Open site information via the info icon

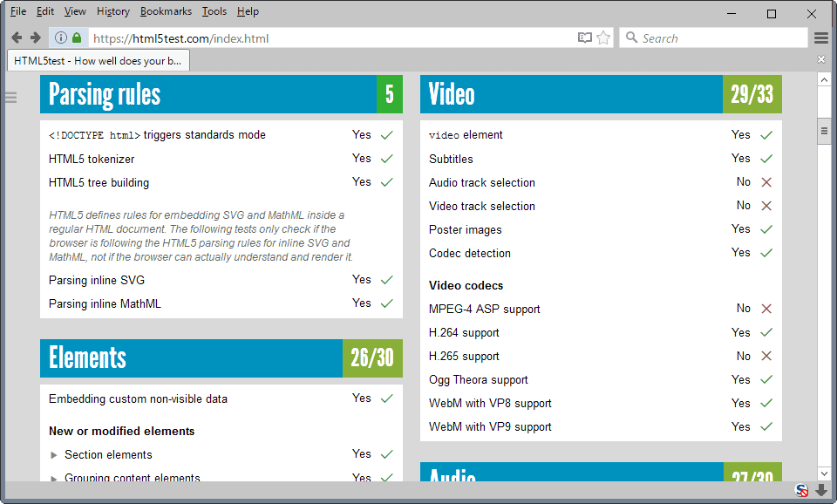pos(61,37)
